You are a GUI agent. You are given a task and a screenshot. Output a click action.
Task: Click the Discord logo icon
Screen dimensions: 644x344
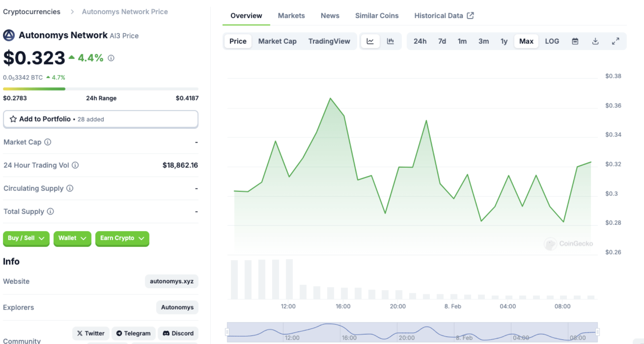click(x=166, y=333)
